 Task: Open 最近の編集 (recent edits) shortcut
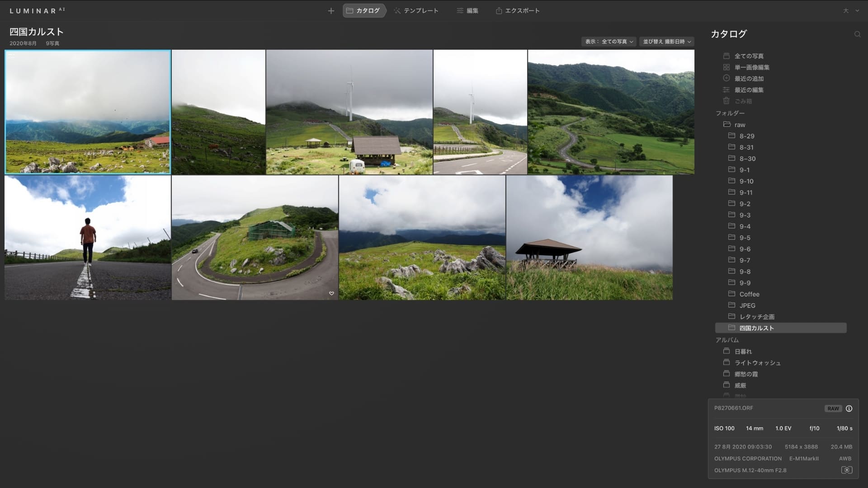click(749, 90)
